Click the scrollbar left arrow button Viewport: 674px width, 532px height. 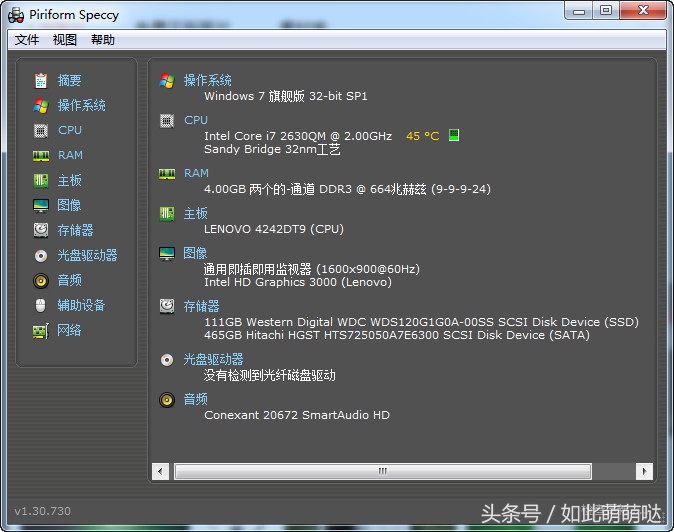coord(160,471)
